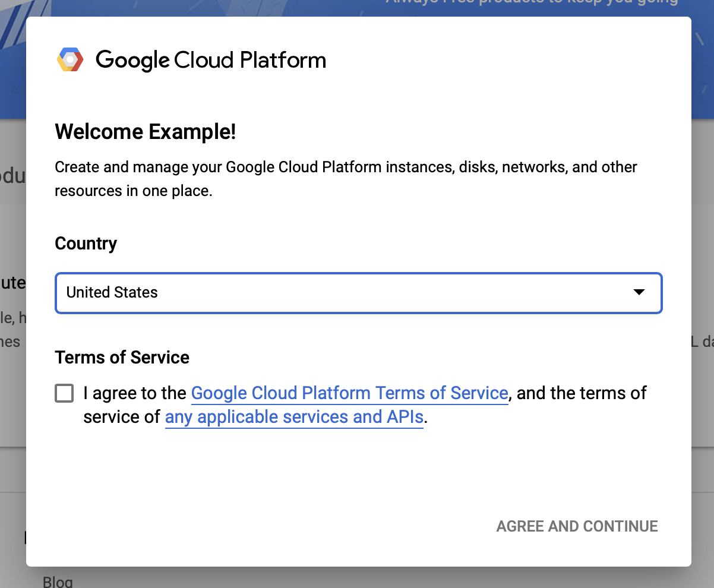Select the United States text in Country field

coord(112,292)
